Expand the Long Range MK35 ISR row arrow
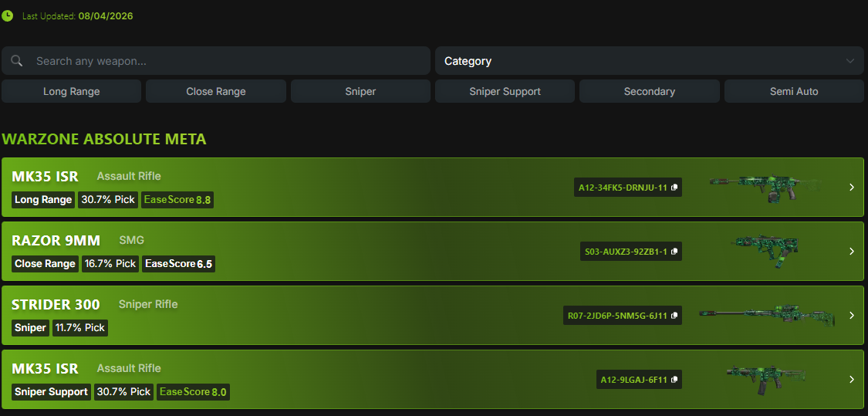 point(852,188)
